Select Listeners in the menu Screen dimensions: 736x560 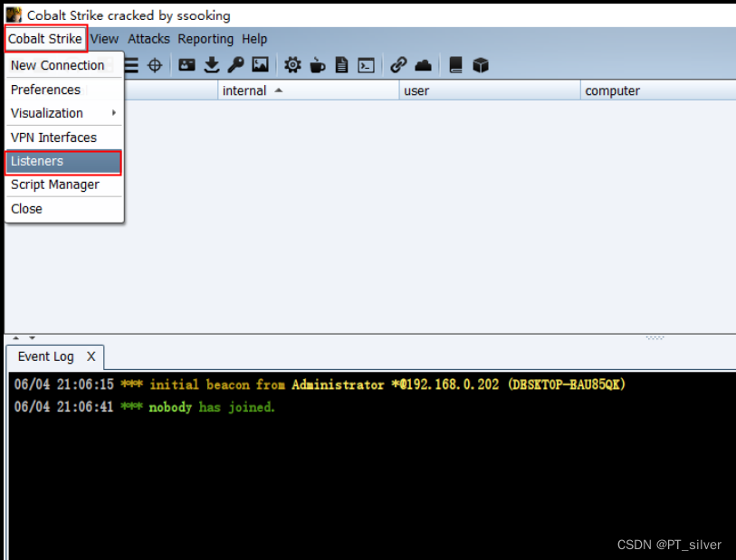click(63, 162)
